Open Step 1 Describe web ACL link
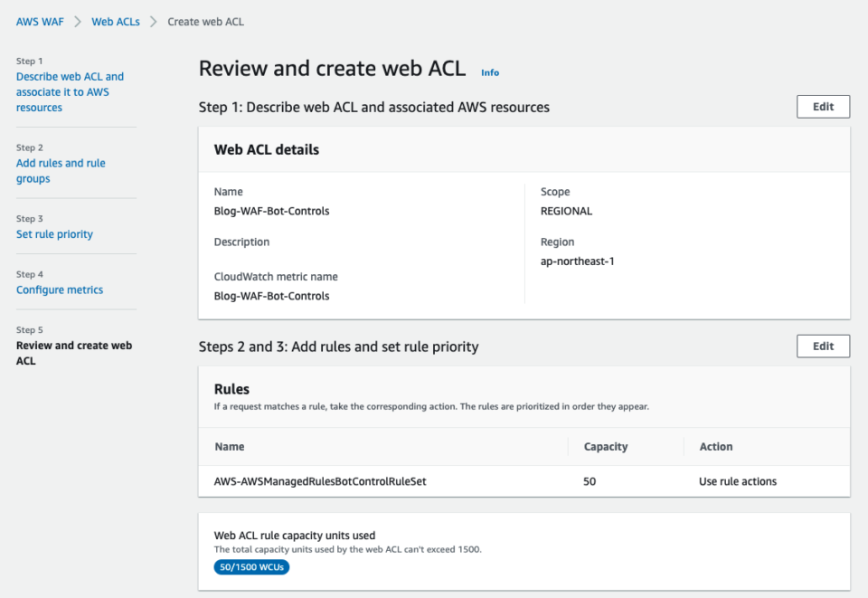 click(70, 91)
